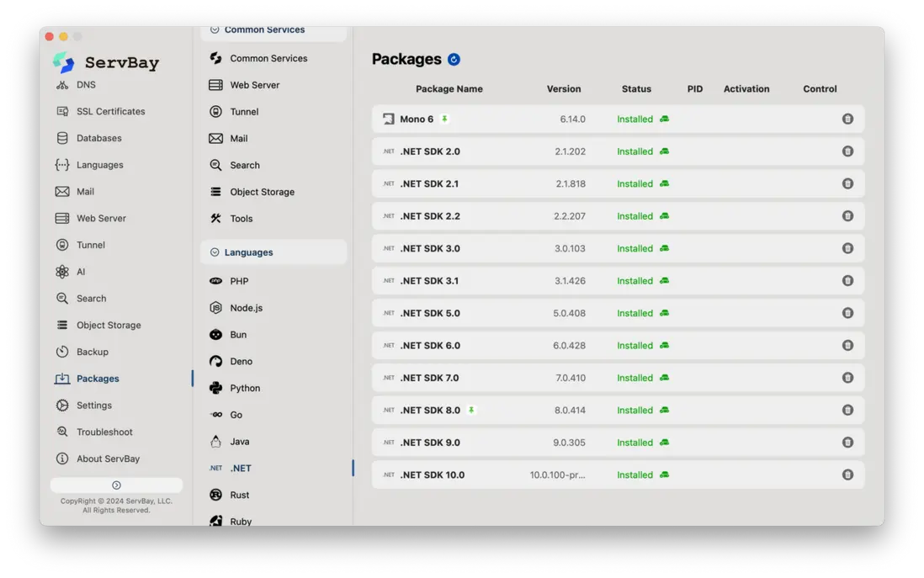Collapse the Common Services group header
Image resolution: width=924 pixels, height=578 pixels.
pyautogui.click(x=273, y=30)
